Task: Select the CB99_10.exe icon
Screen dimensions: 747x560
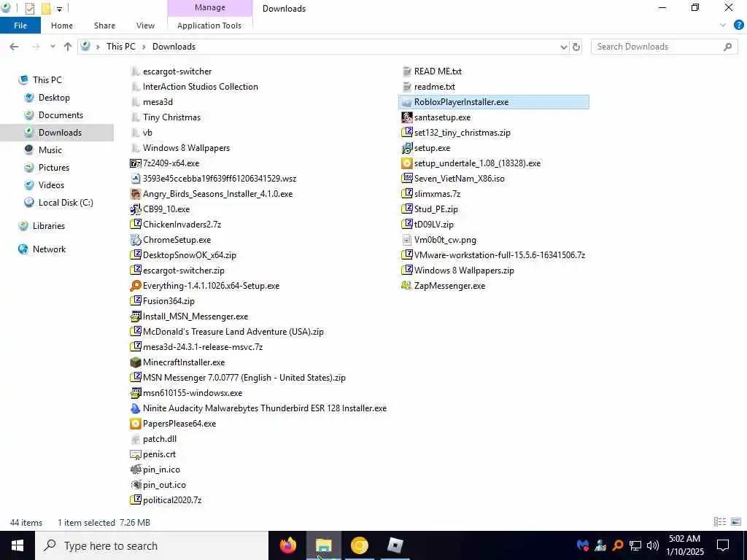Action: pyautogui.click(x=135, y=209)
